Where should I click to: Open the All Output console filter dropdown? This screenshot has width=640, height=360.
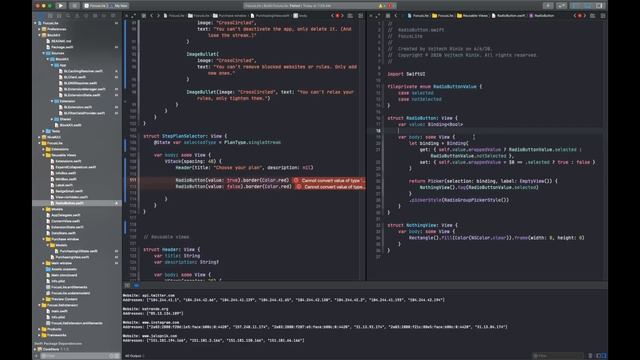pos(134,356)
